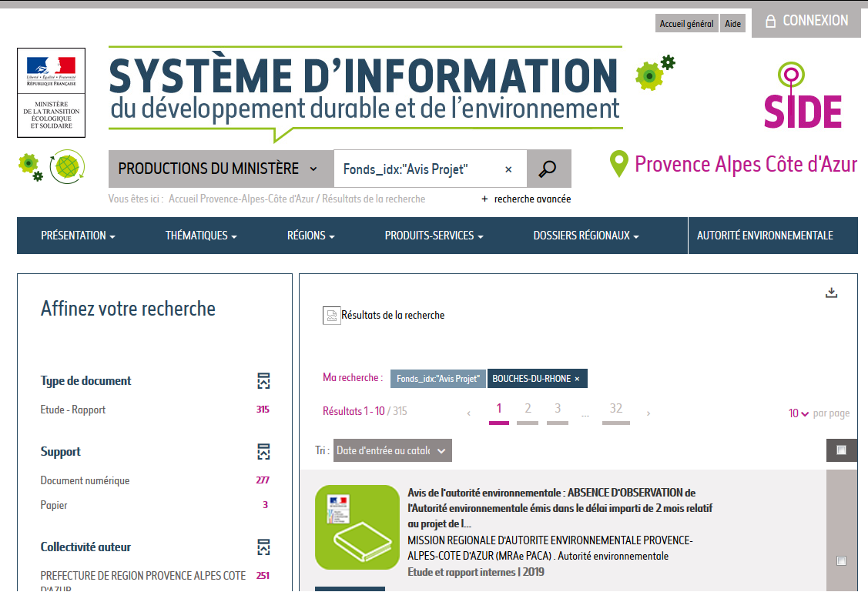Open the Tri sort dropdown
Viewport: 868px width, 602px height.
pos(393,450)
